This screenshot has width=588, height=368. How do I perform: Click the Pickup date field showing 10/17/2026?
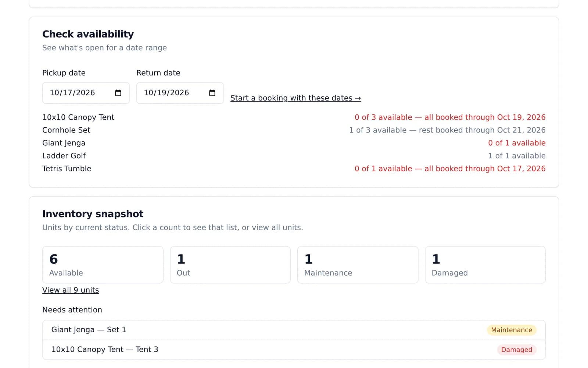tap(86, 93)
